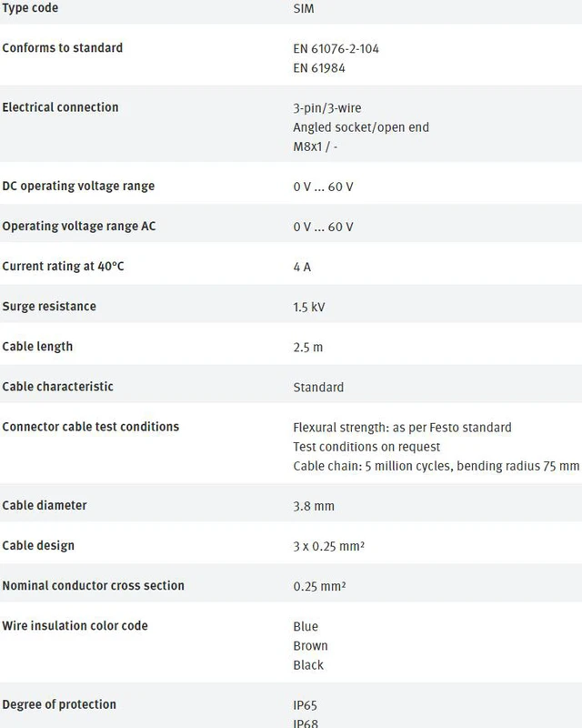Click the 'IP65' protection value
582x728 pixels.
tap(305, 706)
